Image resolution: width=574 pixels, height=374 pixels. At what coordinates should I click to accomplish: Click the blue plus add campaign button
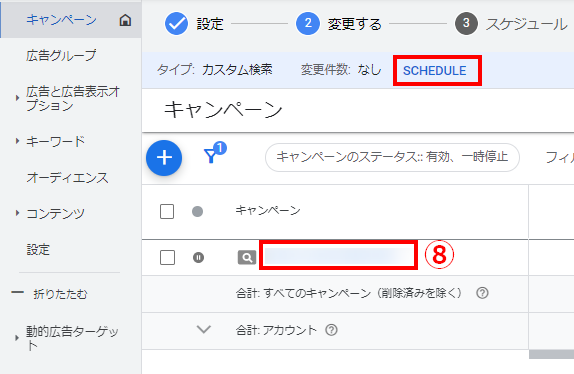(x=164, y=158)
